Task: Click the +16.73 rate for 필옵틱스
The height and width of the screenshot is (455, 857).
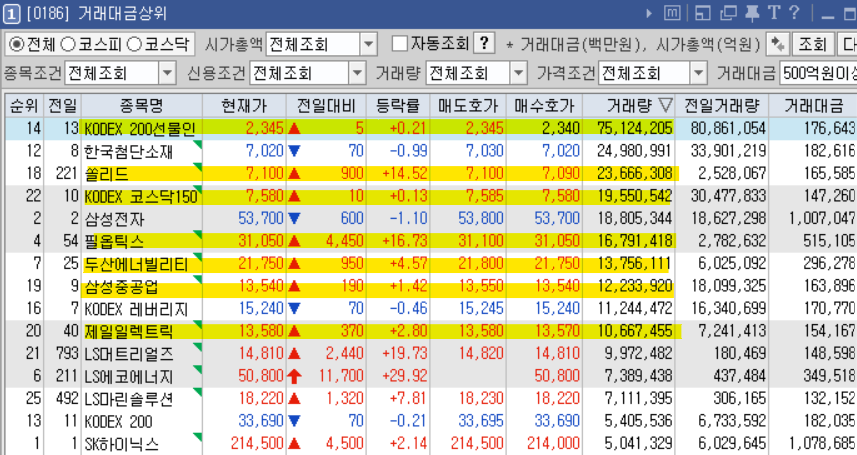Action: [404, 241]
